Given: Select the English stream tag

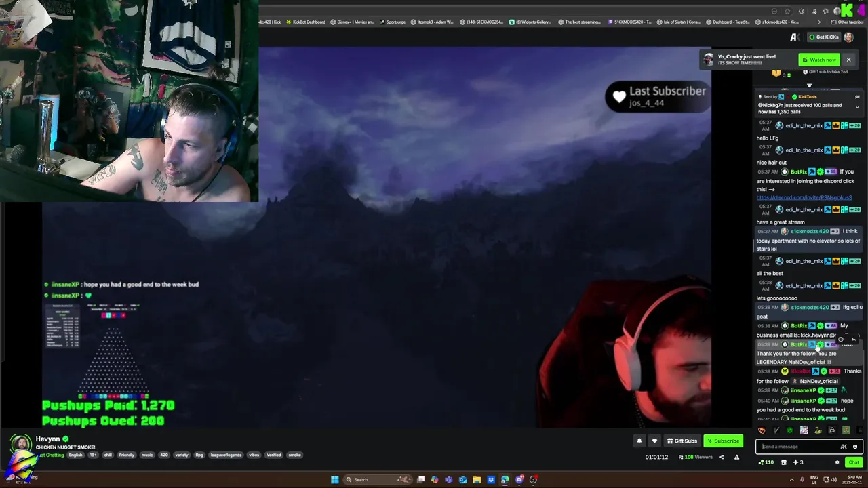Looking at the screenshot, I should click(x=75, y=455).
